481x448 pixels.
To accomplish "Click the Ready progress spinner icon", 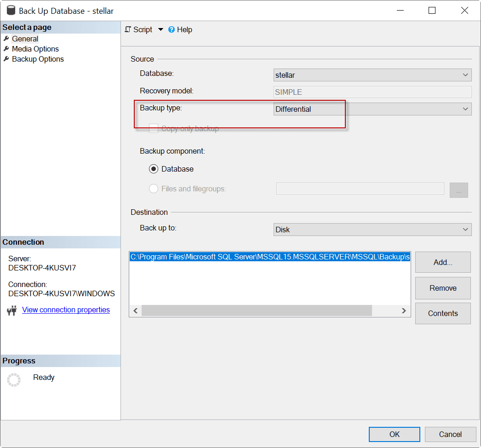I will pos(14,379).
